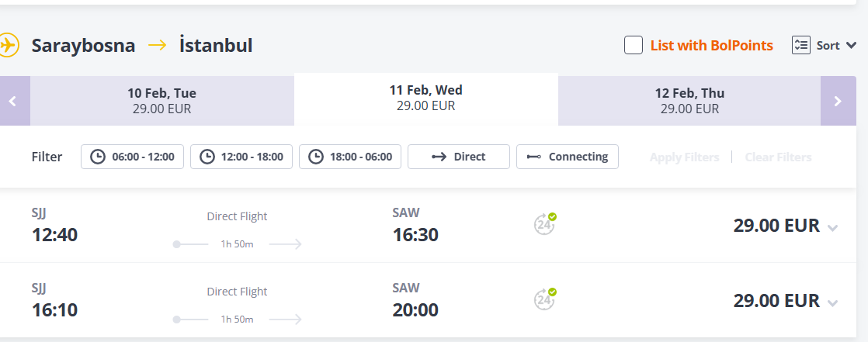Select the 12 Feb, Thu date tab
Screen dimensions: 868x342
coord(689,101)
